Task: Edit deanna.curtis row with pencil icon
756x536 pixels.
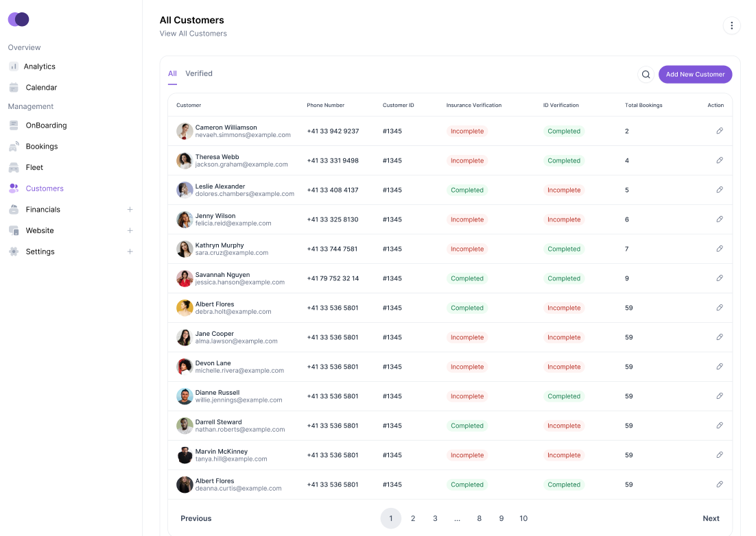Action: click(720, 485)
